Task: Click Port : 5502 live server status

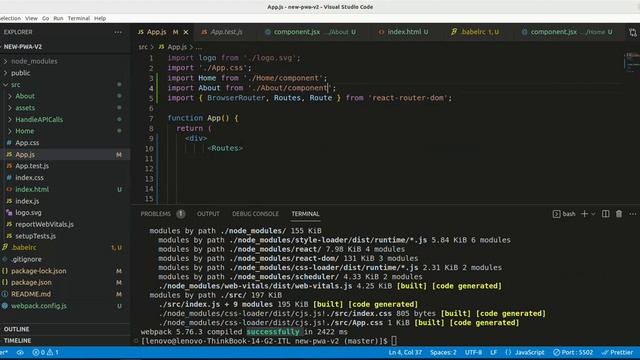Action: pyautogui.click(x=573, y=352)
